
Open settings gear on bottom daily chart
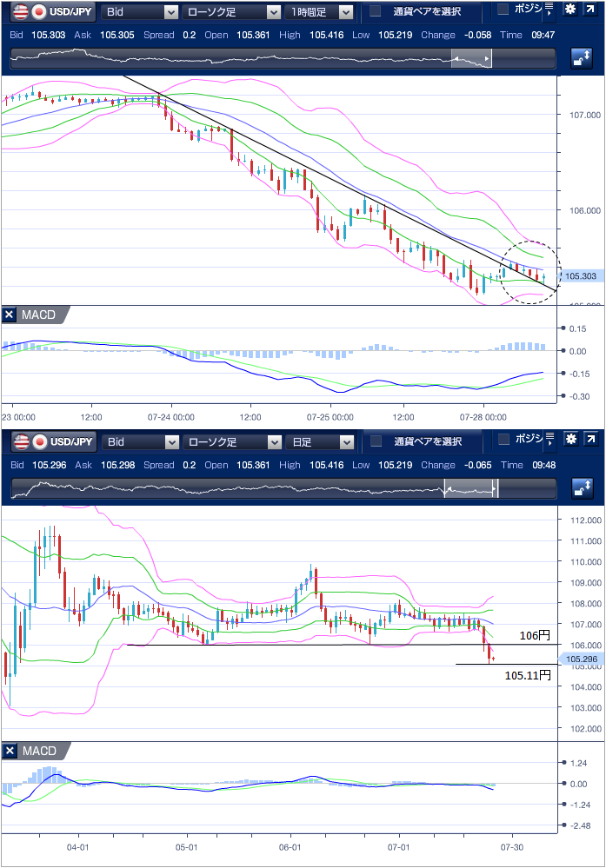pyautogui.click(x=569, y=439)
